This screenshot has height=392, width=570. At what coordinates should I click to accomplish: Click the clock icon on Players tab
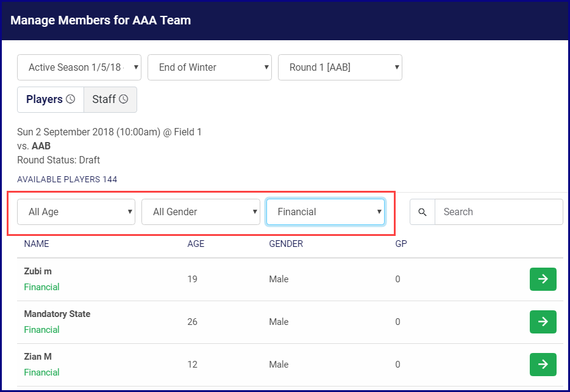(71, 99)
